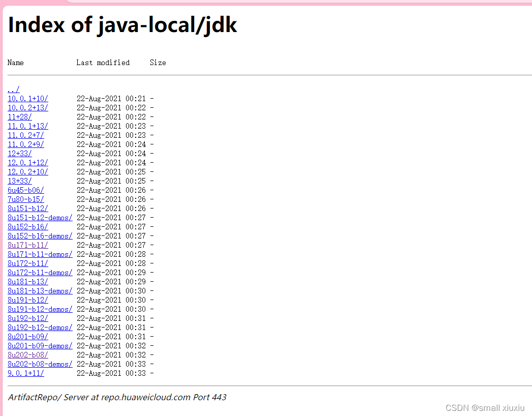The width and height of the screenshot is (532, 416).
Task: Open the 12.0.1+12 directory
Action: point(27,162)
